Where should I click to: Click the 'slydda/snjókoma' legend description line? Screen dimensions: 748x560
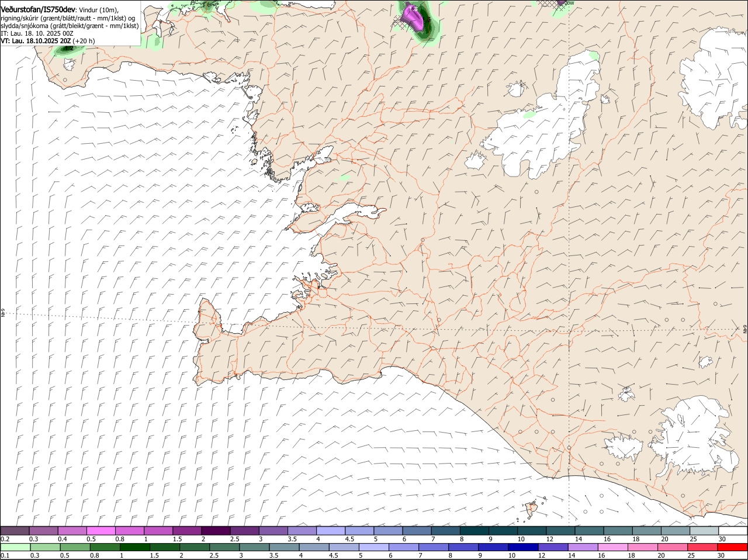(70, 26)
